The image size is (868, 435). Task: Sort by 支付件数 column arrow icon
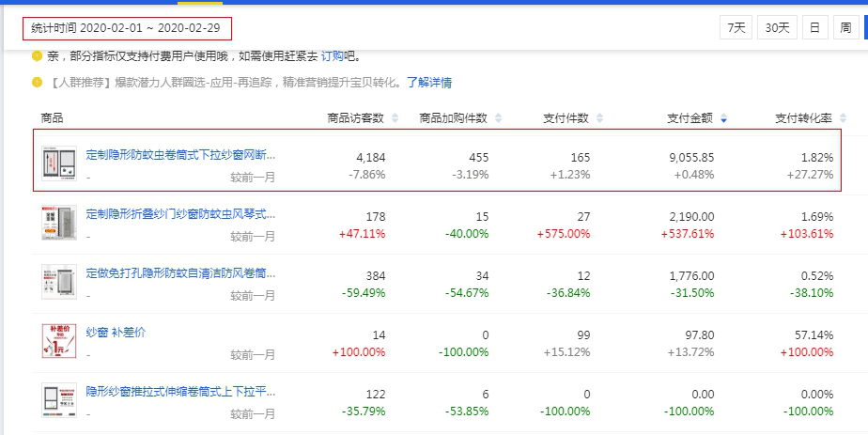(599, 118)
